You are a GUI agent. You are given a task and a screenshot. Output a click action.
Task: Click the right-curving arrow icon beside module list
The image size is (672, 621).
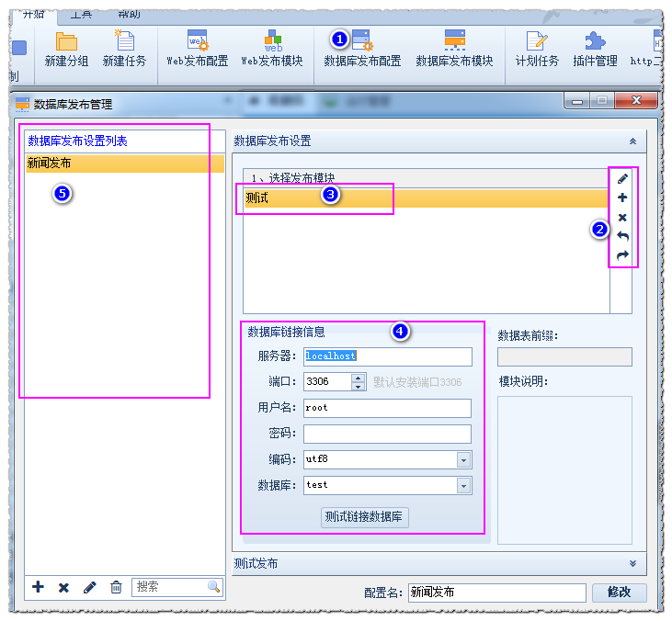(x=622, y=255)
